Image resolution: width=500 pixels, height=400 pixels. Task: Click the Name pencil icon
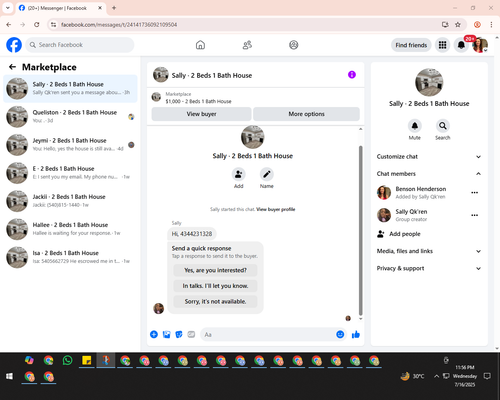pyautogui.click(x=267, y=174)
